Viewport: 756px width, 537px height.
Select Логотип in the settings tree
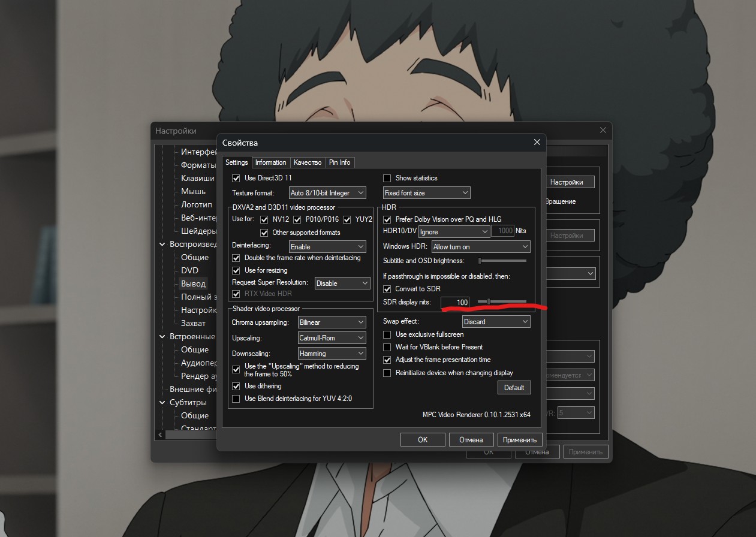pyautogui.click(x=197, y=204)
